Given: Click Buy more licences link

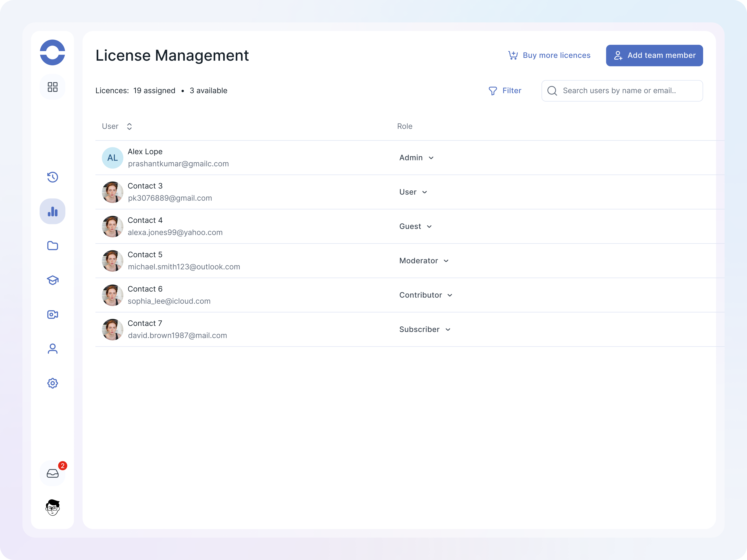Looking at the screenshot, I should point(550,55).
